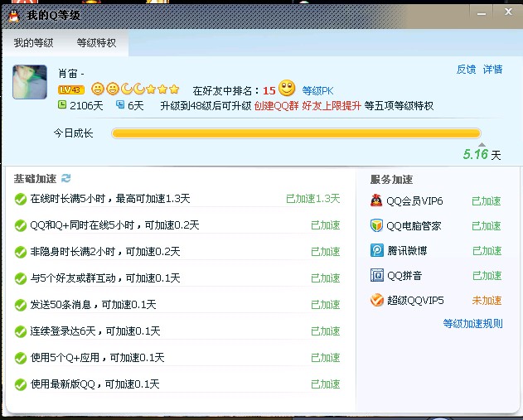Click the text 使用最新版QQ，可加速0.1天
This screenshot has height=420, width=523.
click(95, 384)
